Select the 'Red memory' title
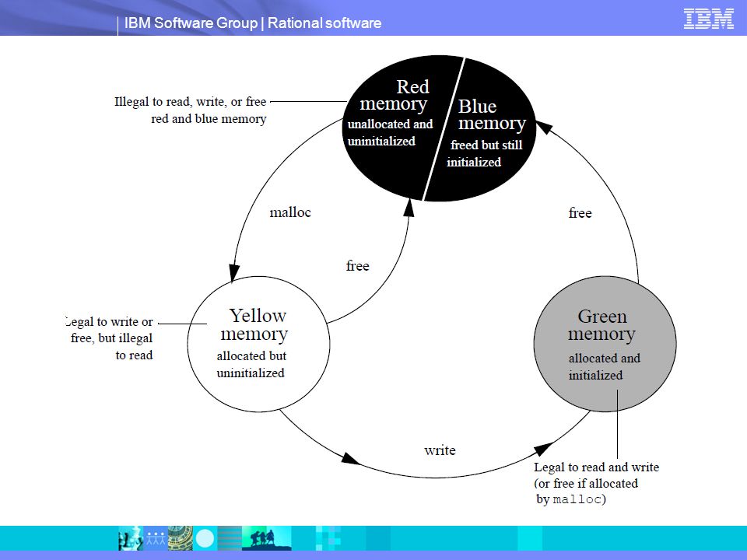 (395, 95)
